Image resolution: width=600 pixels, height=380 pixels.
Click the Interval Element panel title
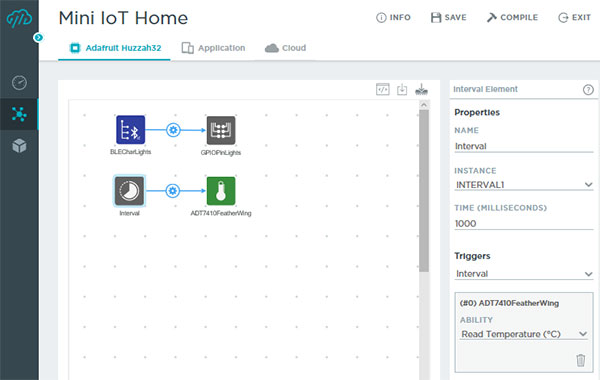(x=485, y=89)
